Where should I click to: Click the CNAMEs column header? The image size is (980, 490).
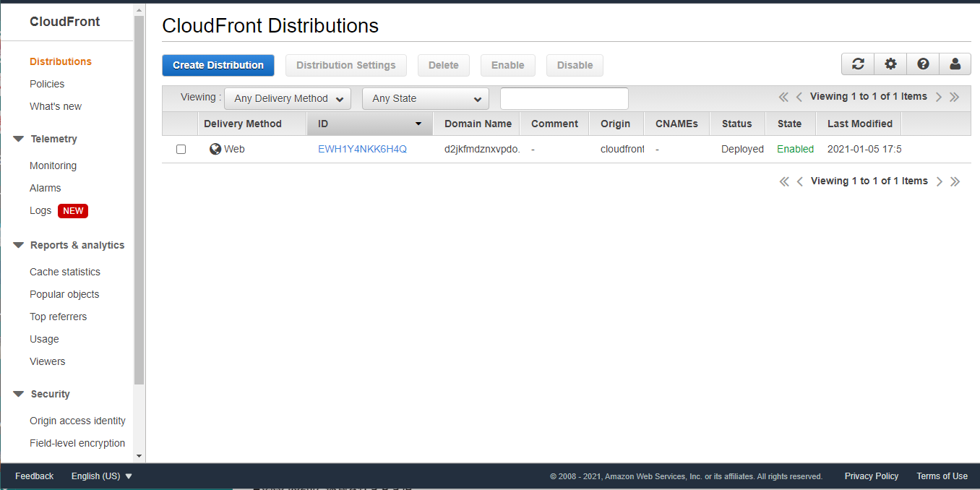676,124
